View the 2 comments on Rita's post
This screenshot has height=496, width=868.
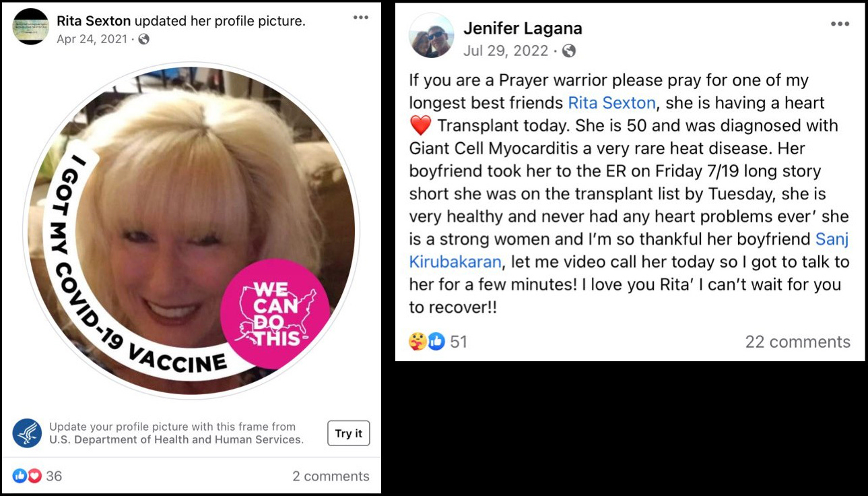(x=331, y=476)
